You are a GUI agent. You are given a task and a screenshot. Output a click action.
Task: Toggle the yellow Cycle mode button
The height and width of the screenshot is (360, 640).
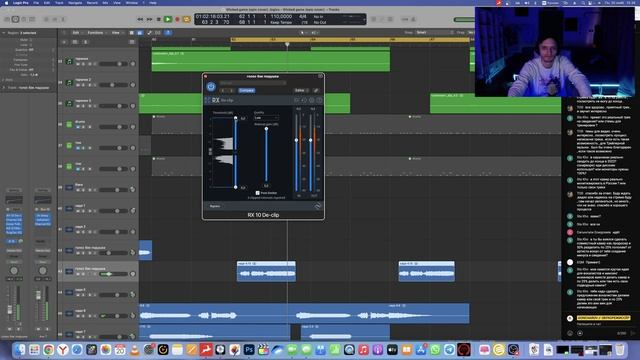pos(187,19)
